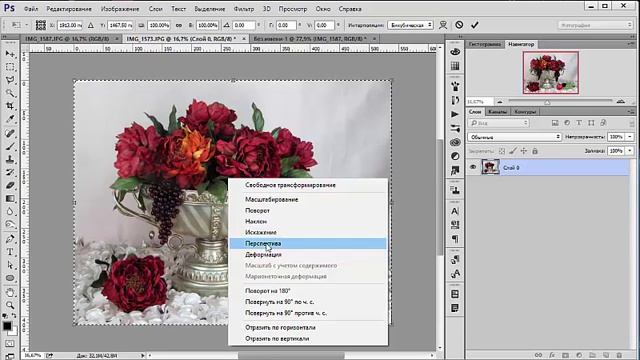Toggle filter for pixel layers
The image size is (640, 360).
click(x=555, y=123)
